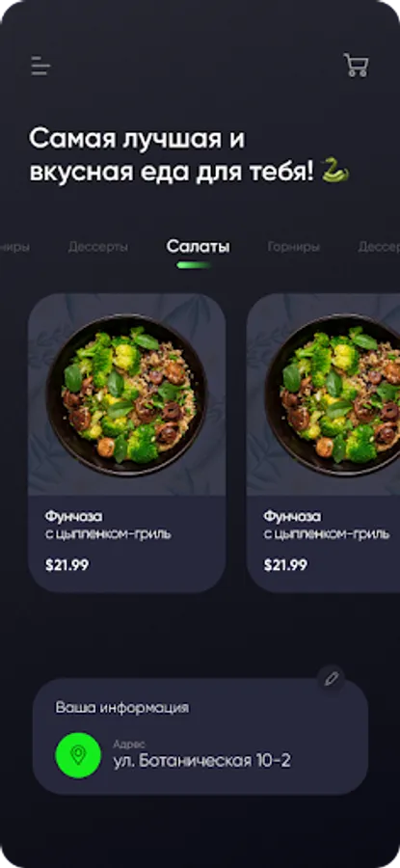Tap the Ваша информация heading
The image size is (400, 868).
(121, 708)
